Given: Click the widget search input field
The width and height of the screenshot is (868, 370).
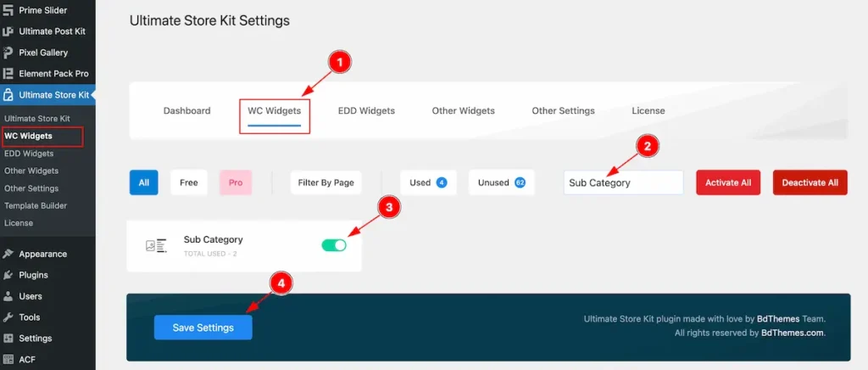Looking at the screenshot, I should [x=623, y=182].
